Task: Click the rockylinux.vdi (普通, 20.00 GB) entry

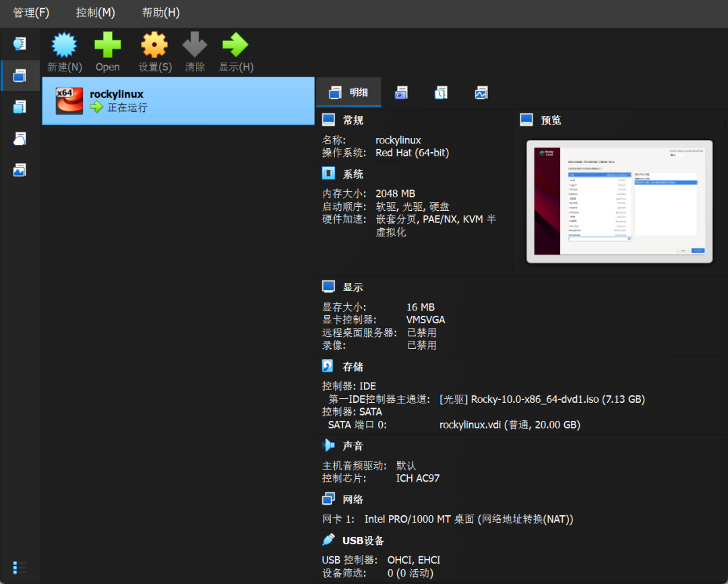Action: tap(510, 425)
